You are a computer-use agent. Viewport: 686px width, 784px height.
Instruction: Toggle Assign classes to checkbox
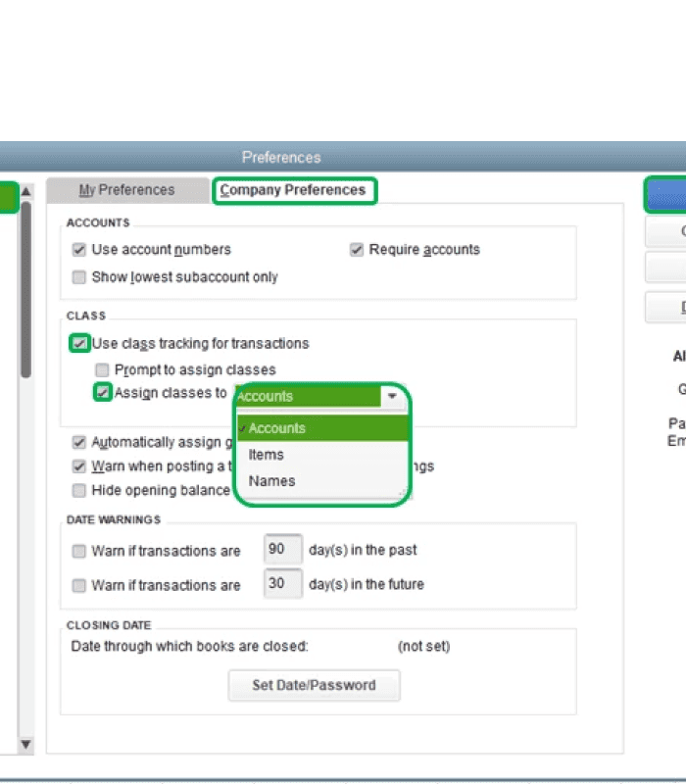click(x=103, y=393)
